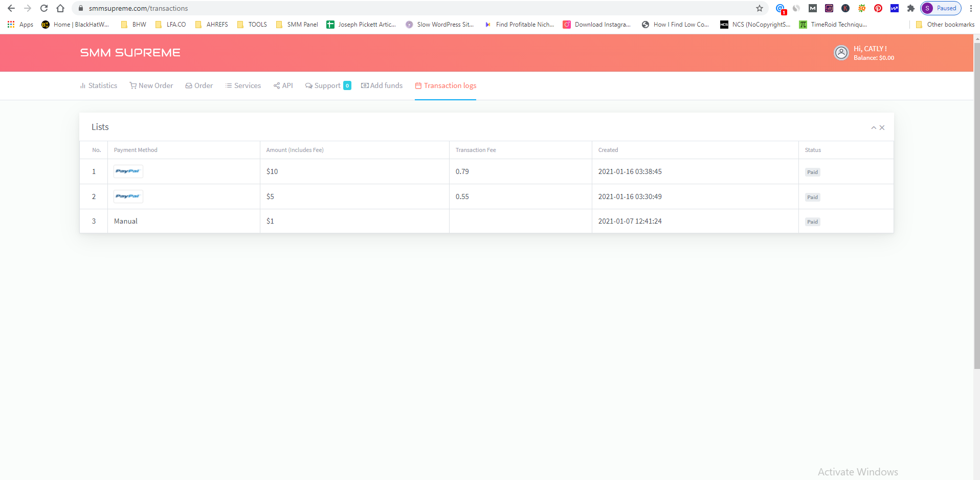Open the Home | BlackHatW... bookmark

point(75,25)
